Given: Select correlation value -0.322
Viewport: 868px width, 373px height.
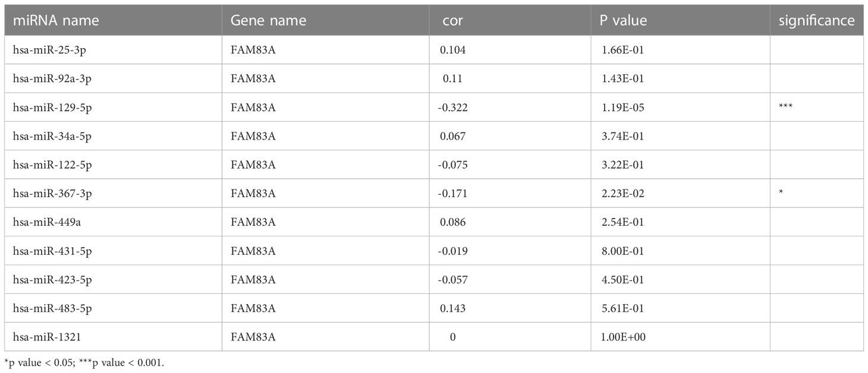Looking at the screenshot, I should point(453,108).
